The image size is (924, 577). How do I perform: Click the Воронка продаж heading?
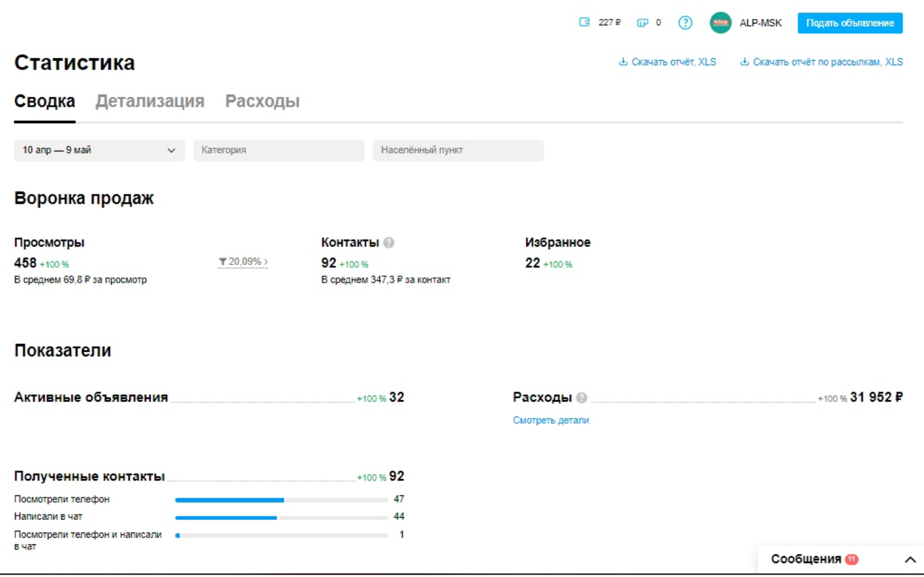click(84, 198)
